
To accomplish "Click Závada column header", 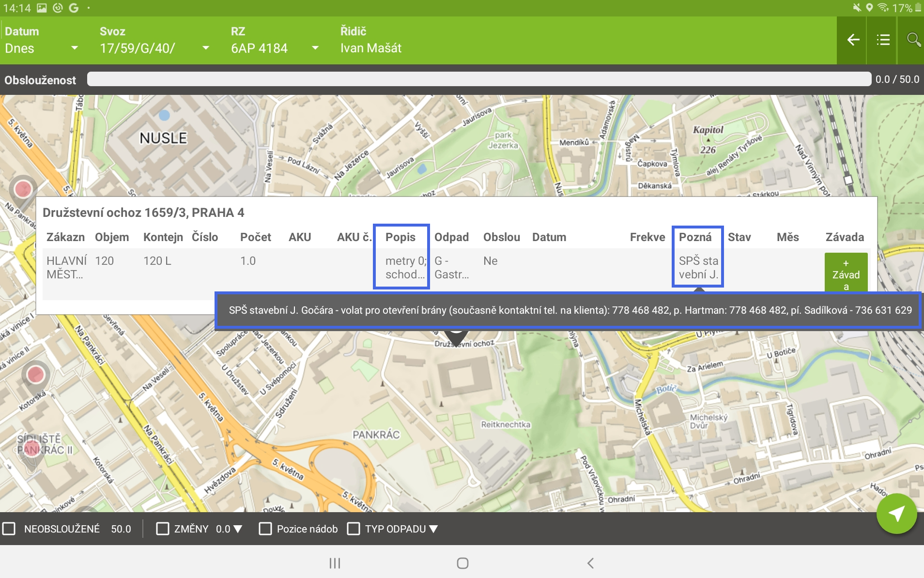I will 845,237.
